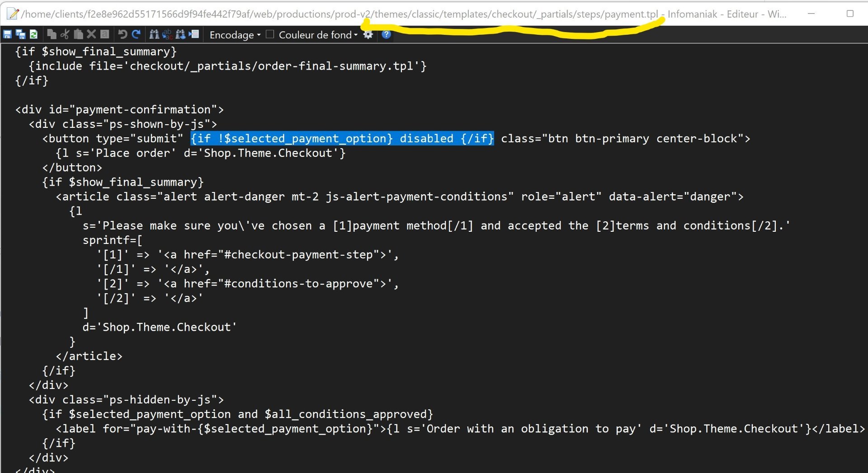Click the Undo arrow icon
The width and height of the screenshot is (868, 473).
(x=123, y=34)
